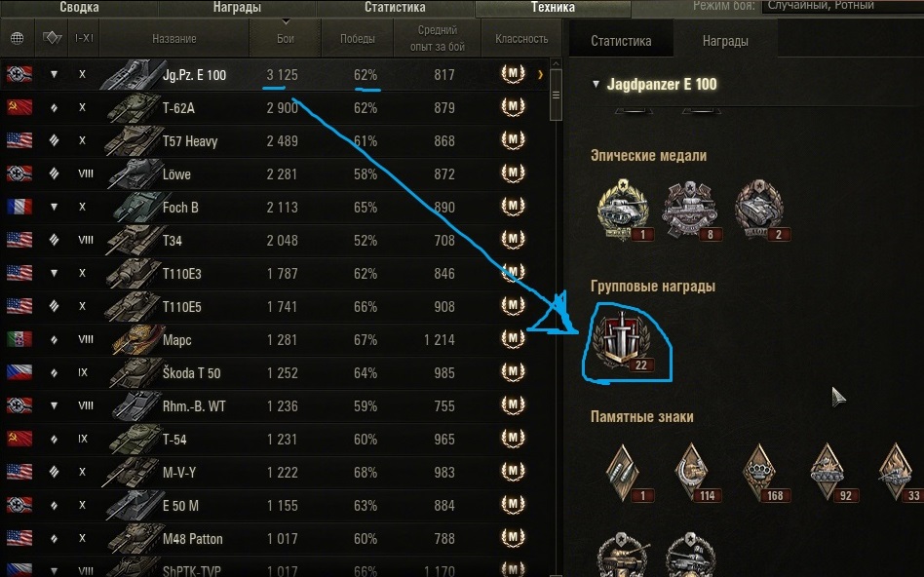The width and height of the screenshot is (924, 577).
Task: Click the commemorative badge showing 168
Action: click(760, 473)
